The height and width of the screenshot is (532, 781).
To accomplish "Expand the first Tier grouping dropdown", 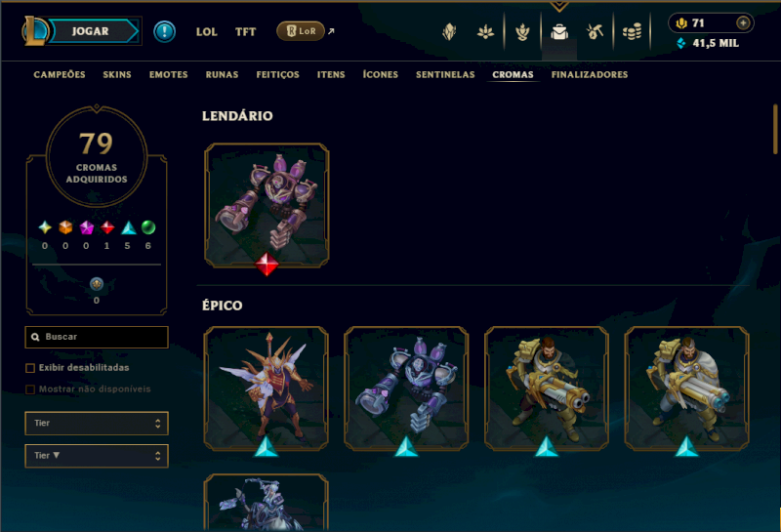I will pos(97,424).
